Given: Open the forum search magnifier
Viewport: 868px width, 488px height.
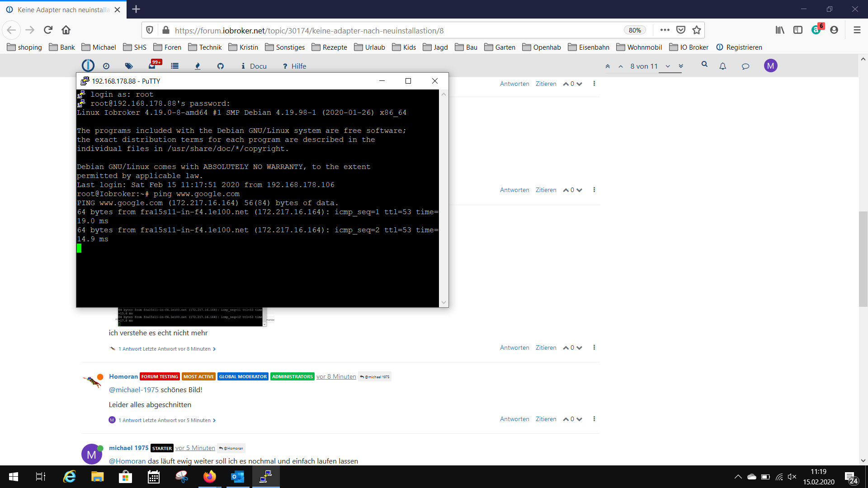Looking at the screenshot, I should [704, 65].
